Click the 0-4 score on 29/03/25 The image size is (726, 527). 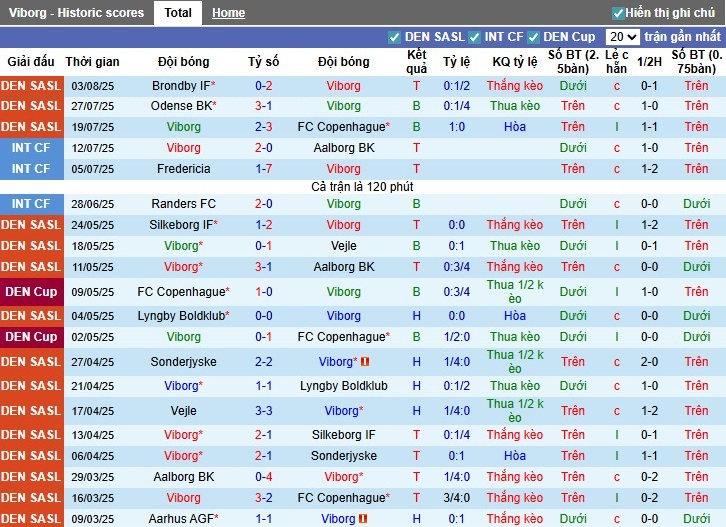[x=263, y=477]
